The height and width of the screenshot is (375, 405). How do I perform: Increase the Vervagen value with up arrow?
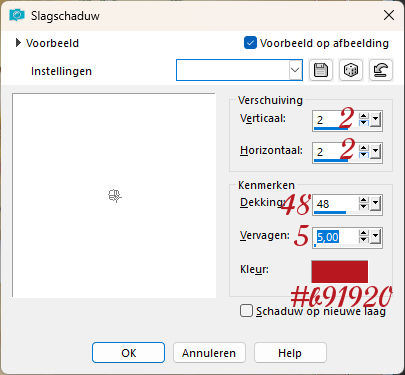pyautogui.click(x=364, y=233)
